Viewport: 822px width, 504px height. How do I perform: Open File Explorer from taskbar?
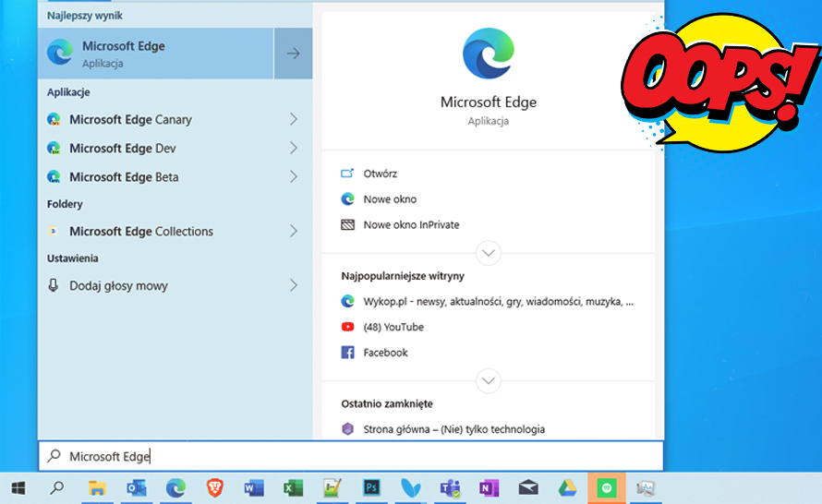pos(97,488)
